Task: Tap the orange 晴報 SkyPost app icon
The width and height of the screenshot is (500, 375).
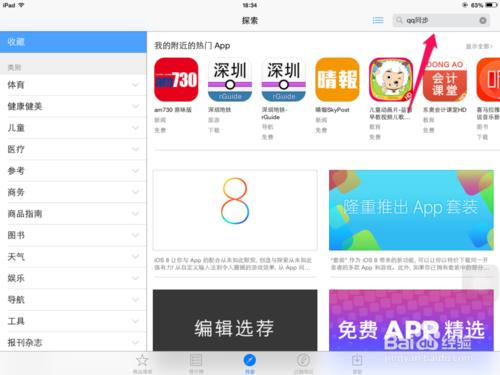Action: [x=337, y=79]
